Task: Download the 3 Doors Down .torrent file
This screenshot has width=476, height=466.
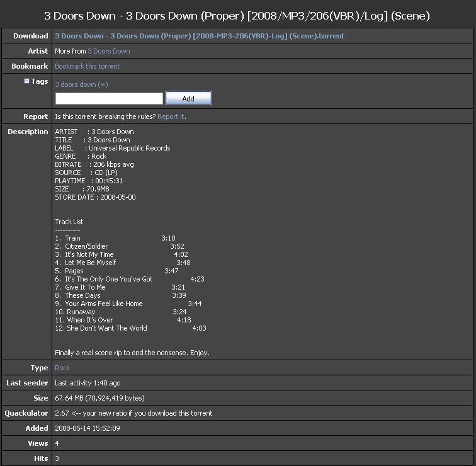Action: pyautogui.click(x=200, y=36)
